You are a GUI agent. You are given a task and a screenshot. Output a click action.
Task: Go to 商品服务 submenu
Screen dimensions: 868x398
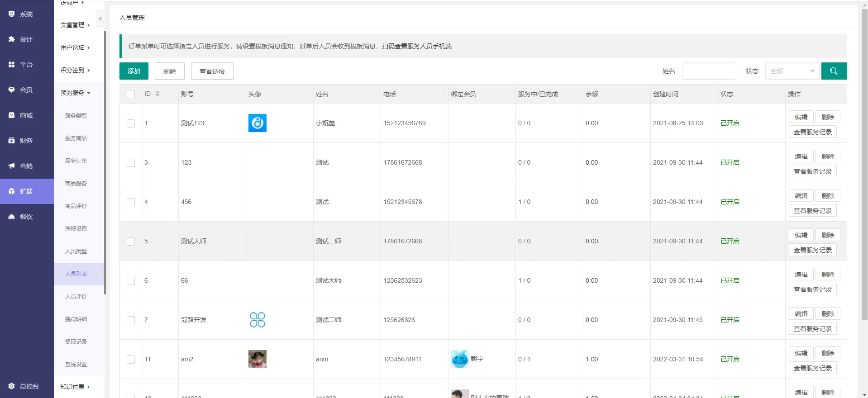(76, 183)
